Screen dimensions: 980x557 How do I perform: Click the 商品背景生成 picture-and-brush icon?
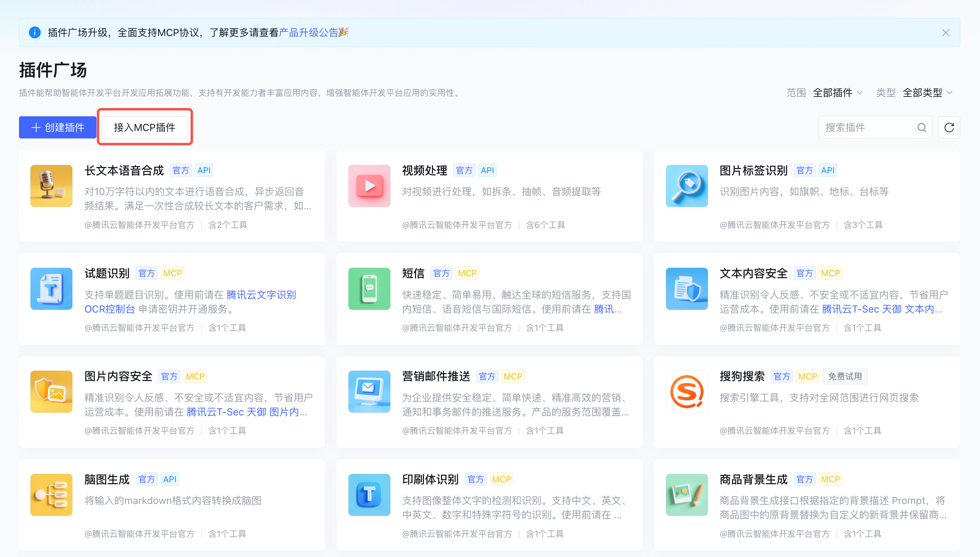pos(687,494)
